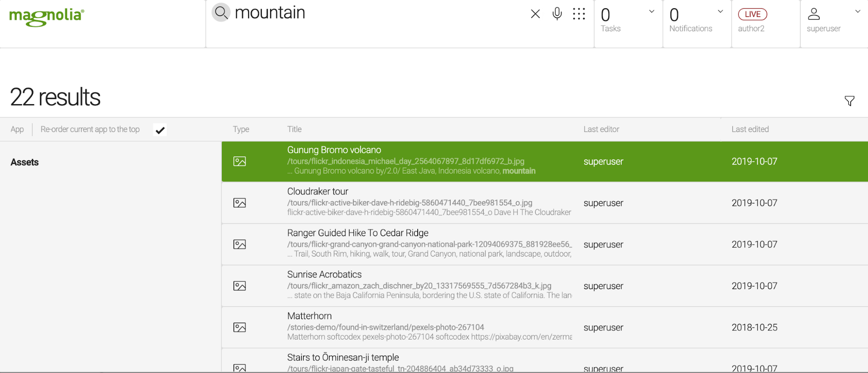Click image icon for Matterhorn asset

[240, 327]
